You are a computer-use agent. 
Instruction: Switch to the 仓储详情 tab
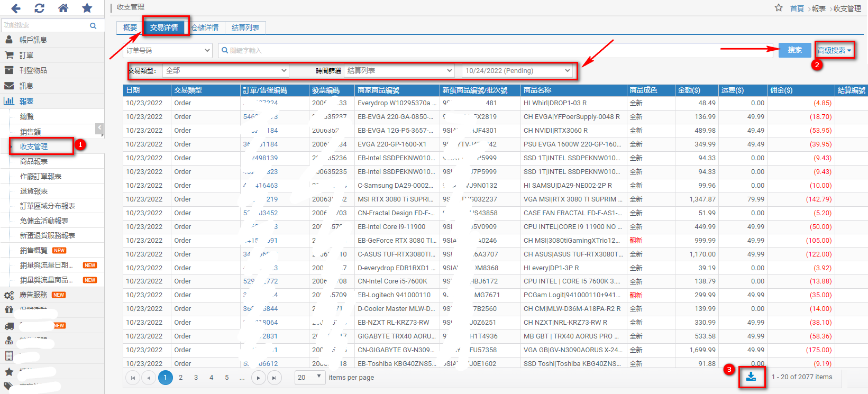click(x=205, y=28)
